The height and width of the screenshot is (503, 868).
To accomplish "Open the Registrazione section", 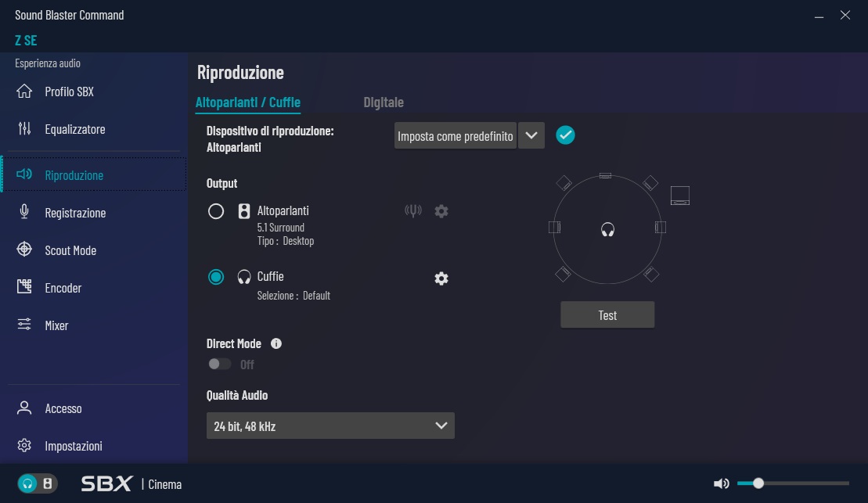I will pos(75,213).
